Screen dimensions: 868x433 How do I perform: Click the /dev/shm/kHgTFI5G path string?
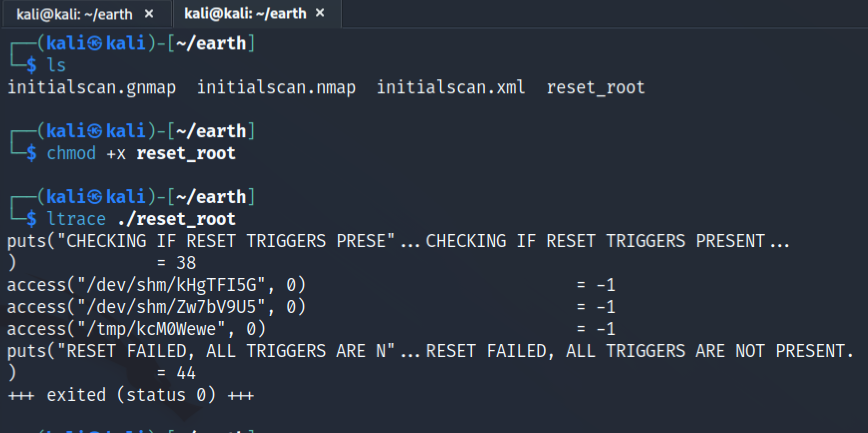click(x=172, y=285)
